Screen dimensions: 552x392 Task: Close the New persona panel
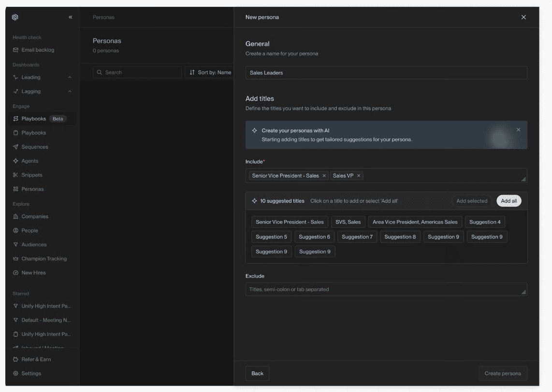(x=523, y=17)
